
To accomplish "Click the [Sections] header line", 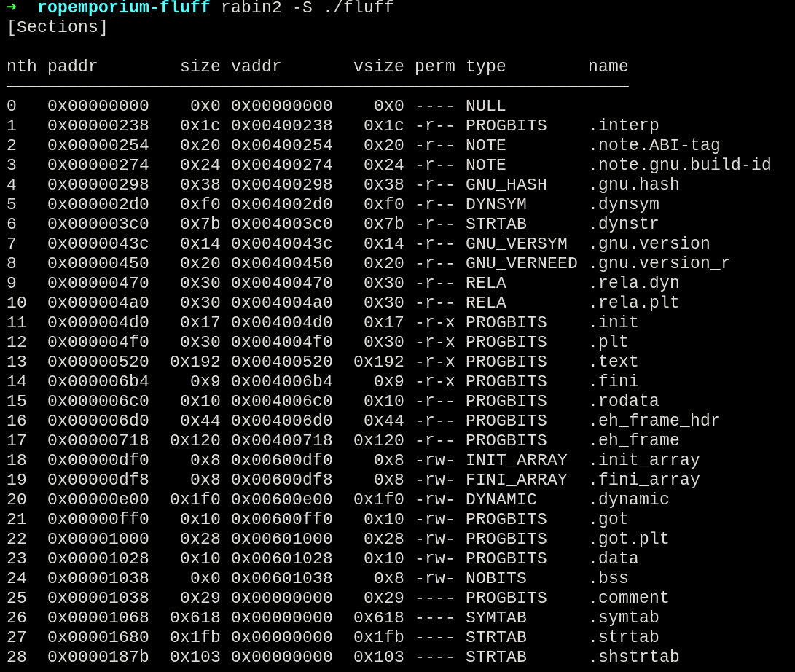I will point(57,28).
